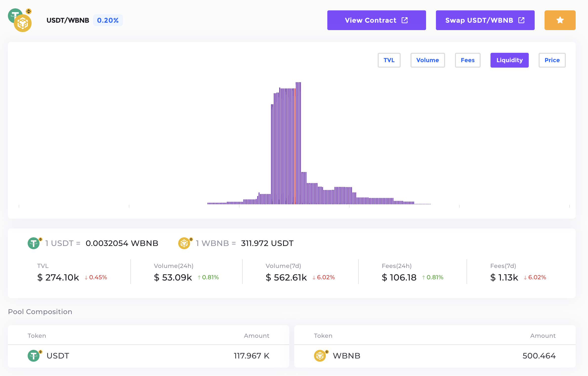Click Swap USDT/WBNB button
This screenshot has width=588, height=376.
click(479, 20)
